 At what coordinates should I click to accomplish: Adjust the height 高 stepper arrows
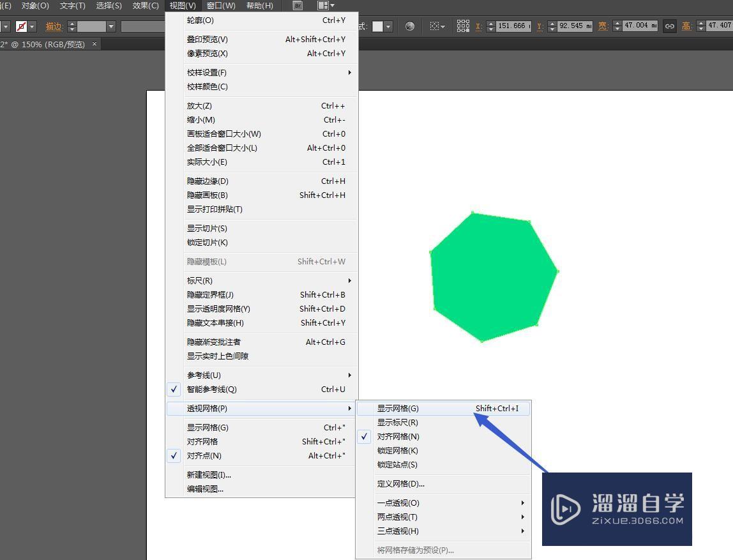tap(700, 26)
